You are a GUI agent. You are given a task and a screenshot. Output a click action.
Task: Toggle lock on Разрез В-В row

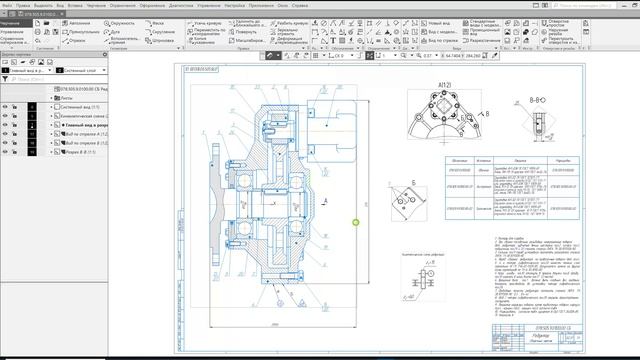(14, 152)
